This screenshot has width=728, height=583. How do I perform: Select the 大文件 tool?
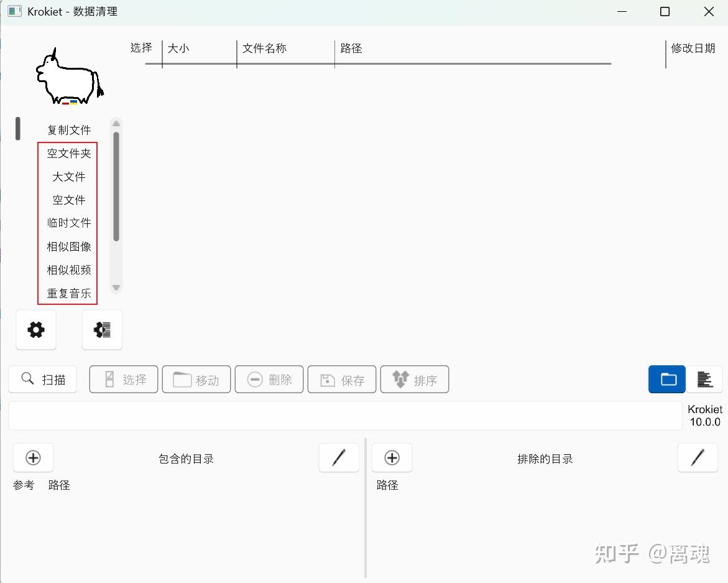69,177
